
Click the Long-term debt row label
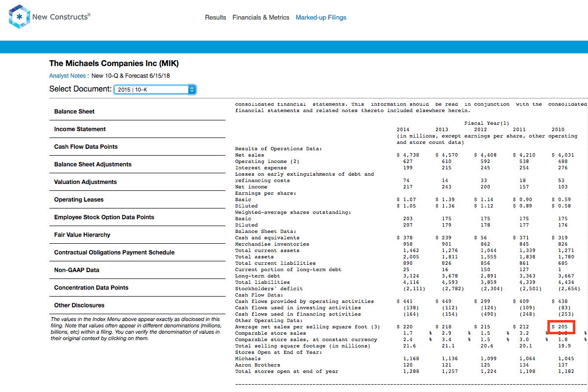point(258,276)
